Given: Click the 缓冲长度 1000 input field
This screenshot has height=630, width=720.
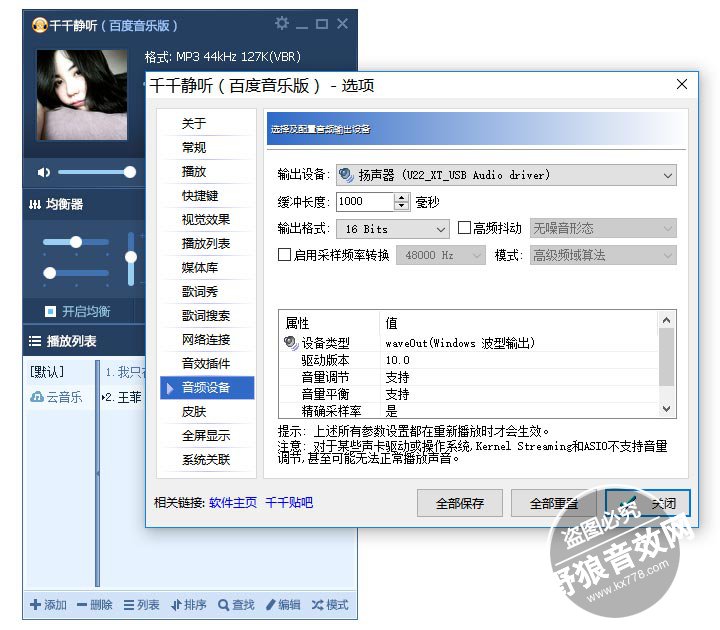Looking at the screenshot, I should point(365,202).
